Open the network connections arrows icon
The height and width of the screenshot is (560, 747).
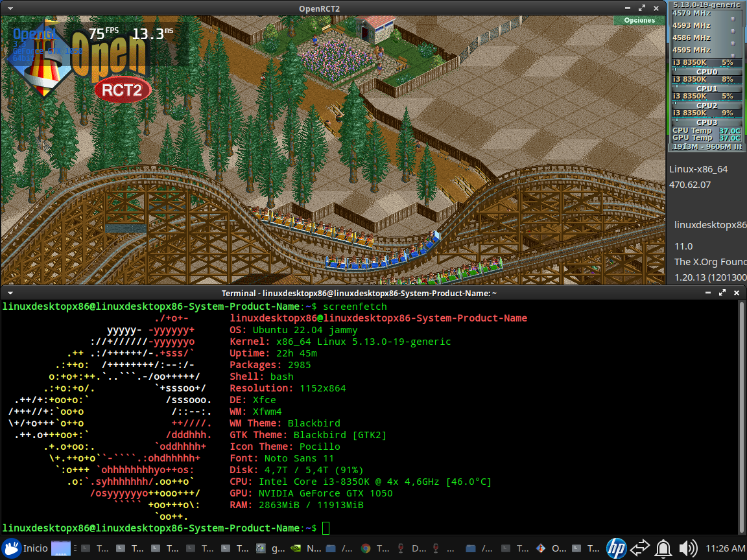pyautogui.click(x=640, y=548)
